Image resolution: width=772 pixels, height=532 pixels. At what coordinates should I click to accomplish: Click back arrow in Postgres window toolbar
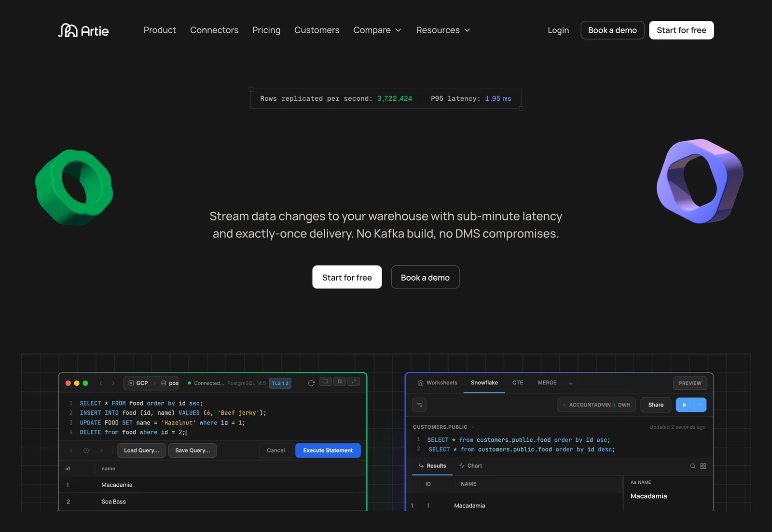click(x=101, y=383)
